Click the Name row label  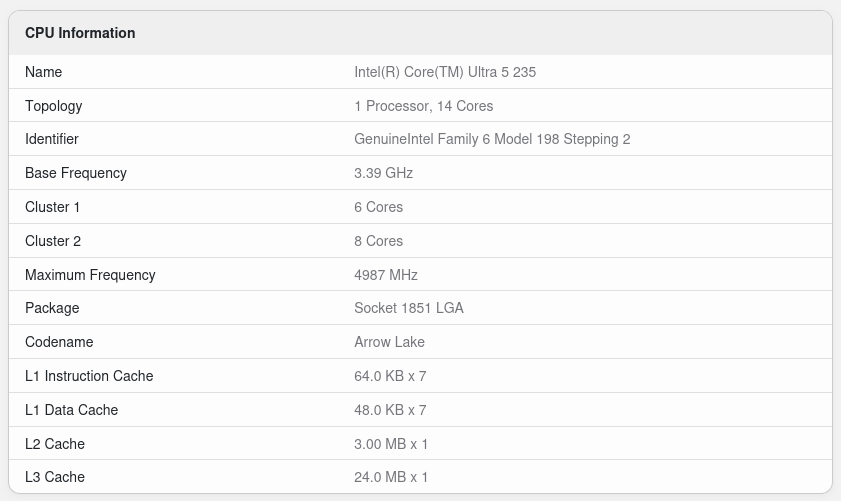(x=43, y=72)
